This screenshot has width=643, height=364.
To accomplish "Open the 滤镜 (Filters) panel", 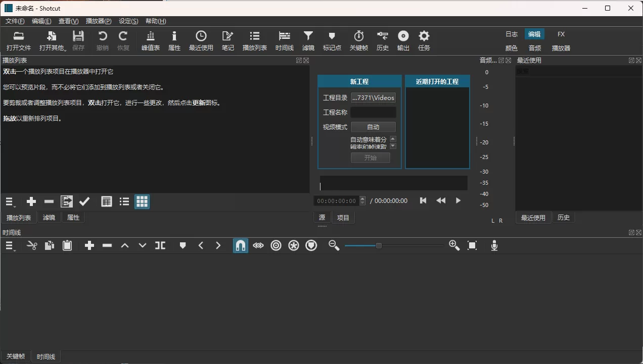I will coord(308,40).
